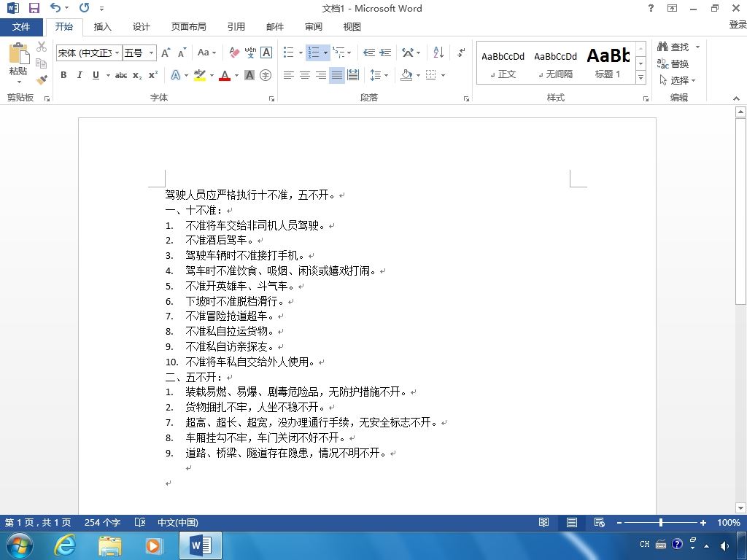
Task: Open Internet Explorer from the taskbar
Action: click(x=64, y=545)
